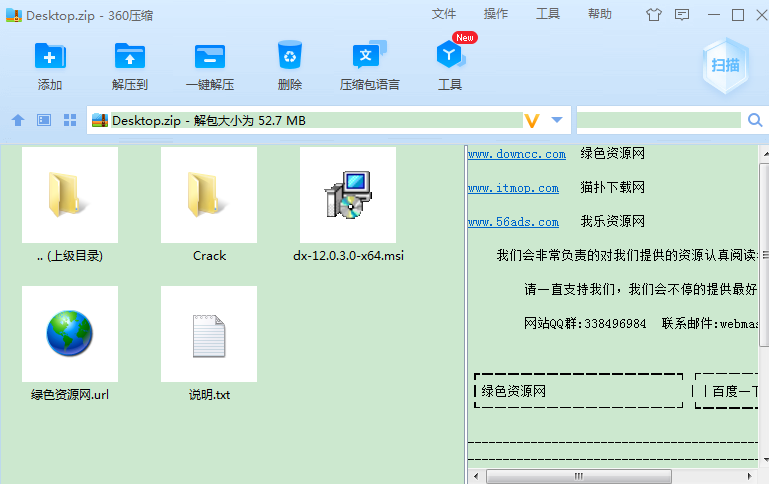Click the 我乐资源网 text in preview
Image resolution: width=769 pixels, height=484 pixels.
pos(613,221)
